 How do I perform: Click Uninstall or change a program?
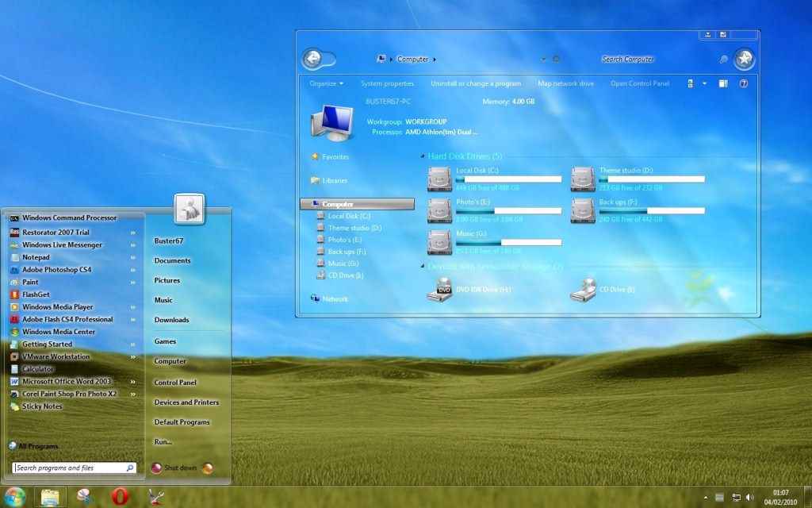click(476, 83)
